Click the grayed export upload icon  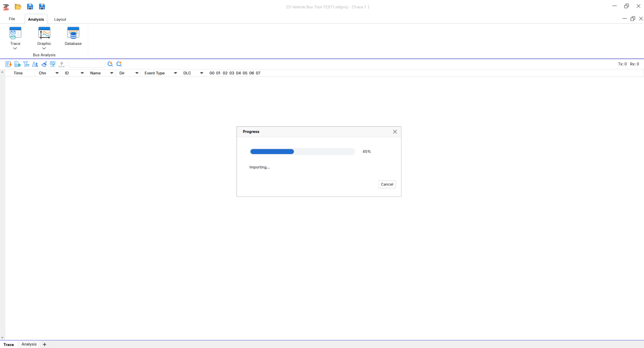[x=61, y=64]
